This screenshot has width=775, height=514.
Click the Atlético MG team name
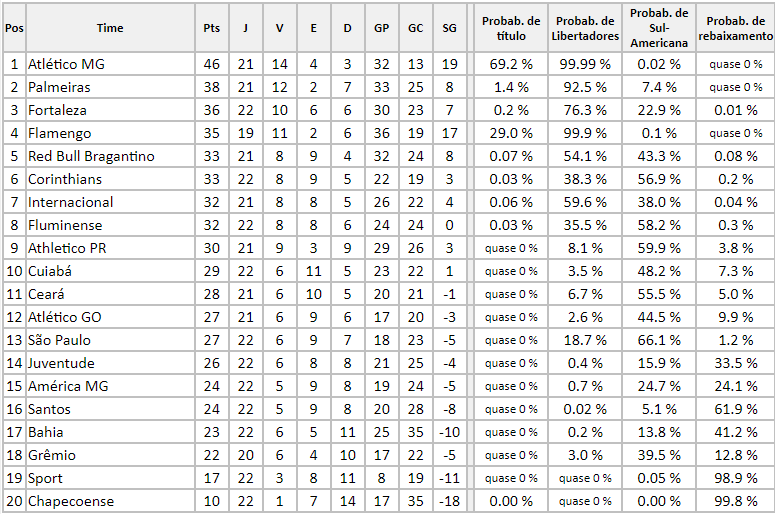66,64
